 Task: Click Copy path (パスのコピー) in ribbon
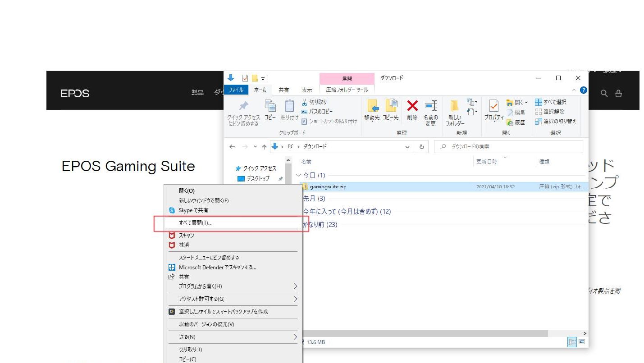[x=317, y=112]
